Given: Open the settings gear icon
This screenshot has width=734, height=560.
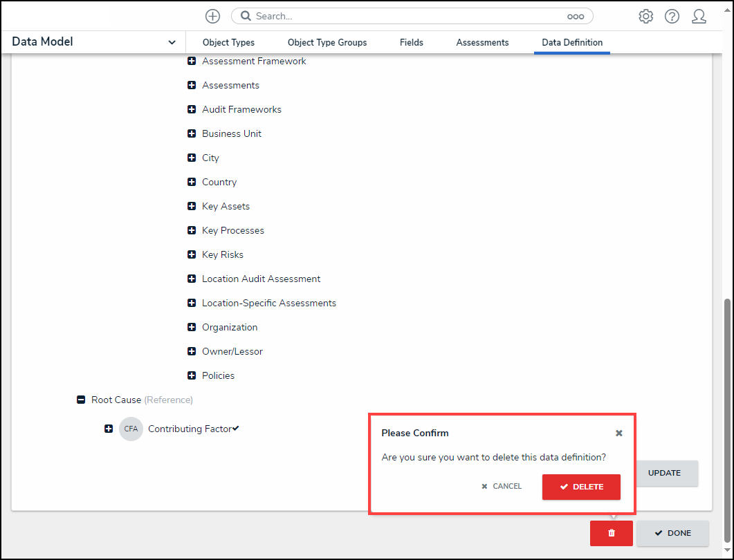Looking at the screenshot, I should (x=645, y=16).
